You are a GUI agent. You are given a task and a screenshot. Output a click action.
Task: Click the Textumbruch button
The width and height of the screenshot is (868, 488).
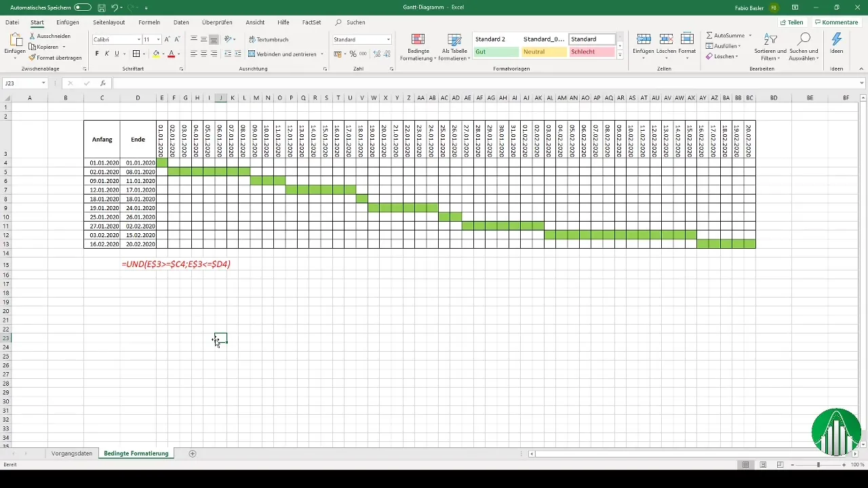tap(269, 39)
